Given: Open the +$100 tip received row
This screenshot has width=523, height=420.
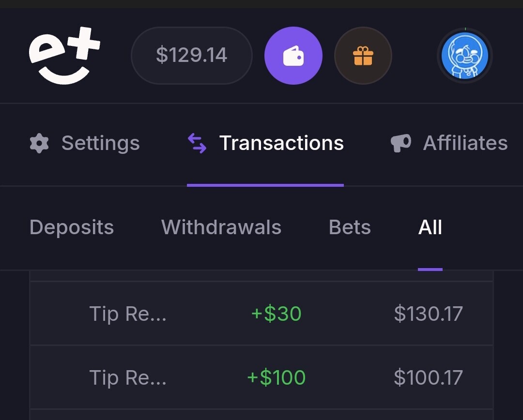Looking at the screenshot, I should pyautogui.click(x=261, y=377).
